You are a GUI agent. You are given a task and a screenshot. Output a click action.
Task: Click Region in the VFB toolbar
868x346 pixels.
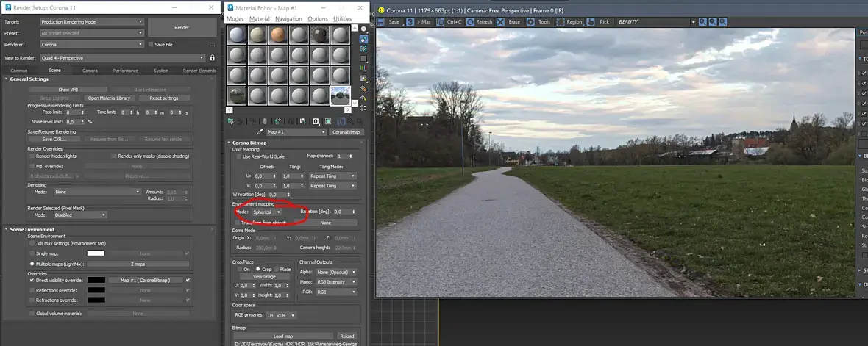point(569,21)
